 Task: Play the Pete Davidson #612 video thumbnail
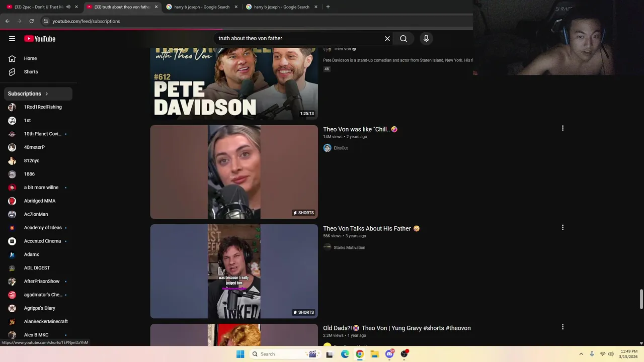tap(234, 83)
